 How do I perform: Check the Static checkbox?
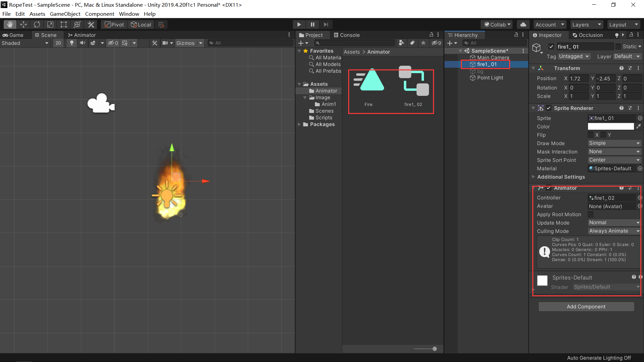click(619, 47)
